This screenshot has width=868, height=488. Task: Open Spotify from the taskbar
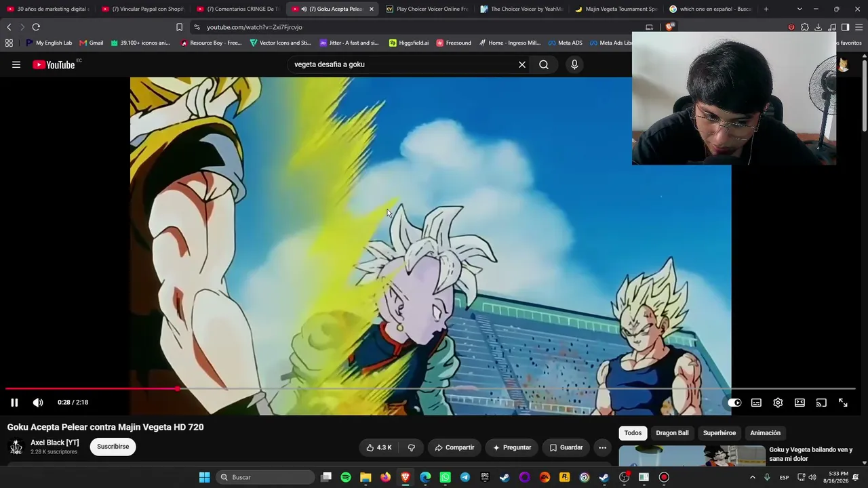click(x=346, y=477)
